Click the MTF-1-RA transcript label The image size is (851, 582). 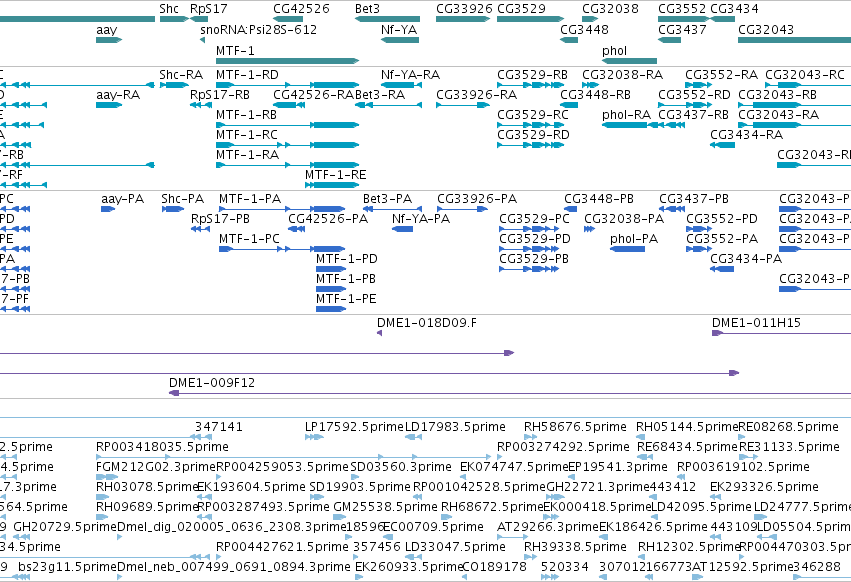(x=247, y=155)
